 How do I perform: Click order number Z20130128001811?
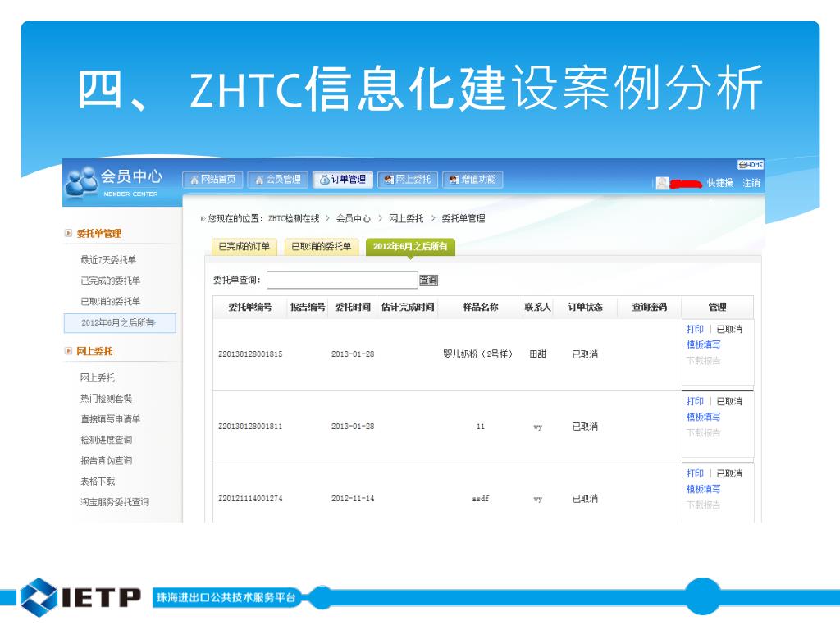coord(250,427)
